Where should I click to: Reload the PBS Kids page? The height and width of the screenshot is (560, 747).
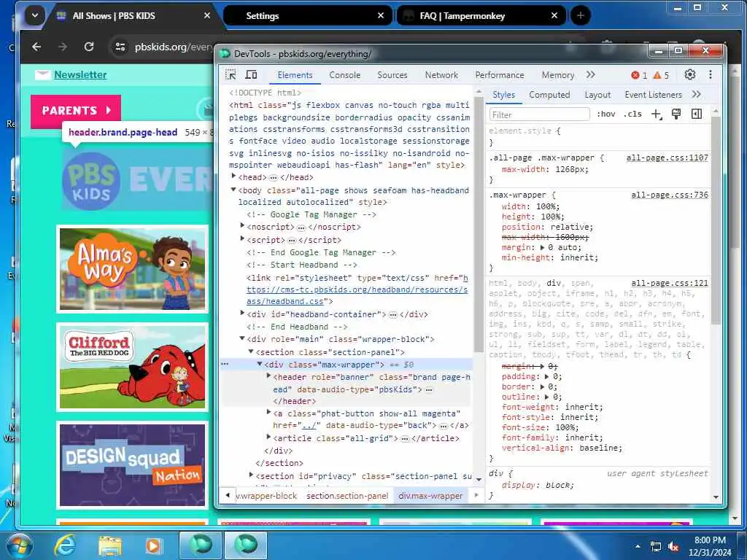[89, 47]
